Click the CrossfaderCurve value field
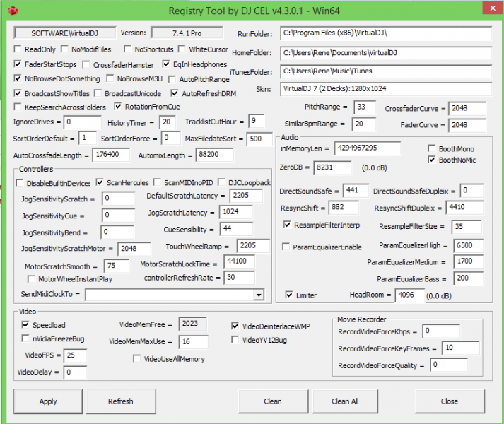This screenshot has height=424, width=504. [467, 109]
